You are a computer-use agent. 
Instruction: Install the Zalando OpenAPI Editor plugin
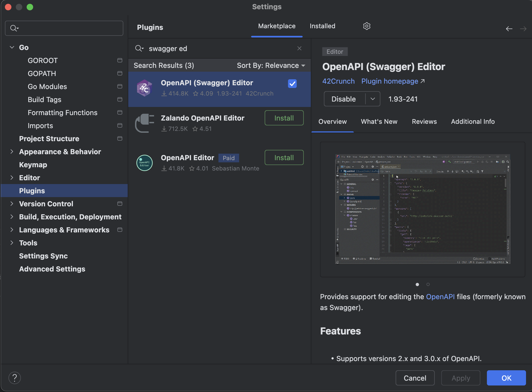tap(284, 118)
